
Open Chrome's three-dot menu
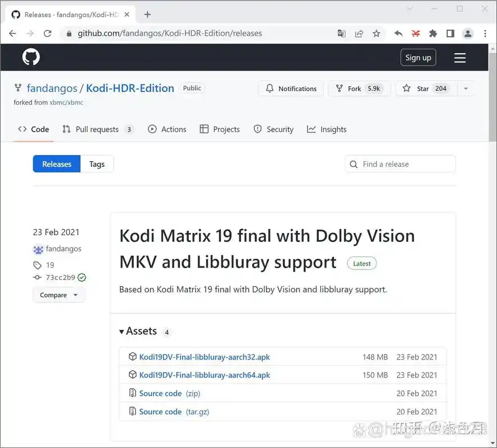point(485,33)
